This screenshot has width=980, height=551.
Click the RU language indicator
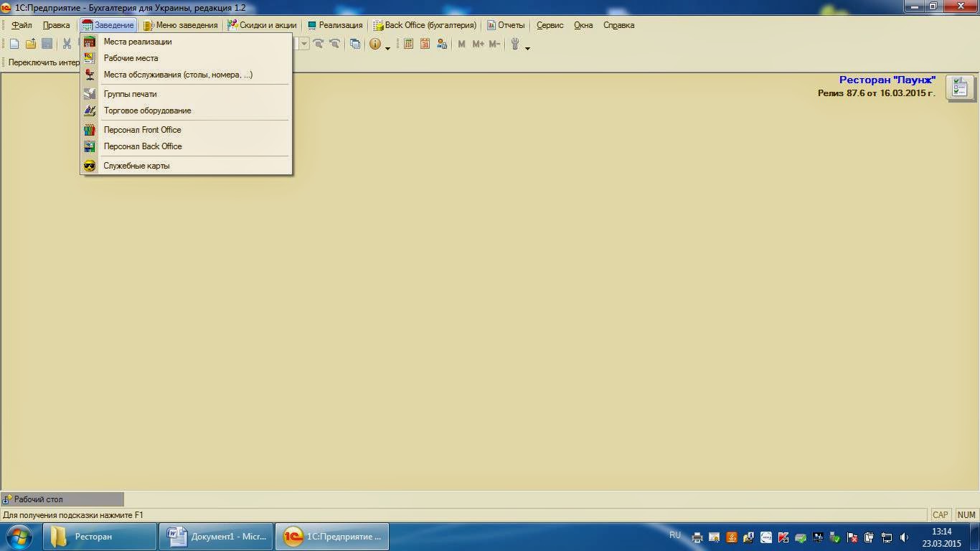point(675,535)
